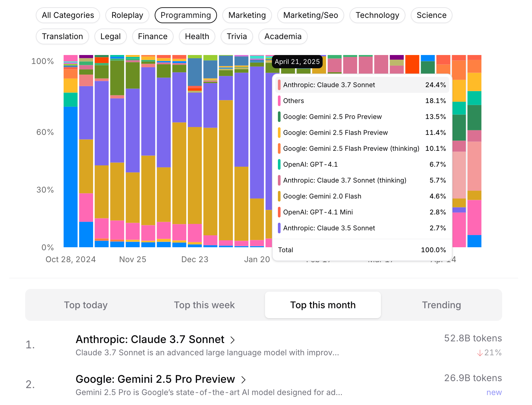Open Anthropic: Claude 3.7 Sonnet model link

pyautogui.click(x=150, y=339)
